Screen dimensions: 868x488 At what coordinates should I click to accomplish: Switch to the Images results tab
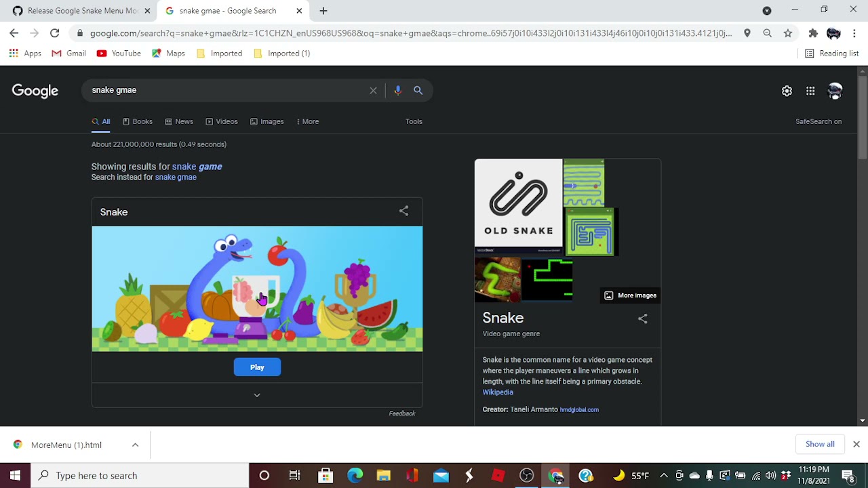tap(267, 121)
